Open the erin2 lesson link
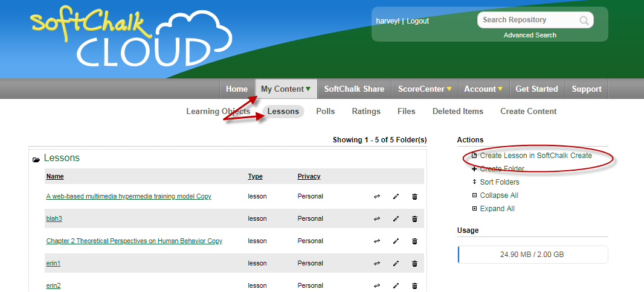The width and height of the screenshot is (644, 292). (53, 285)
